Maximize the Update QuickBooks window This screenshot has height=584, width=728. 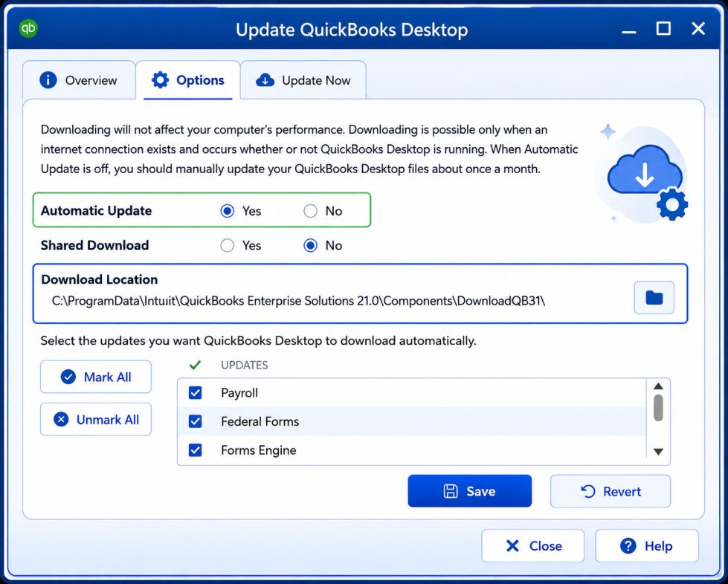pos(663,28)
